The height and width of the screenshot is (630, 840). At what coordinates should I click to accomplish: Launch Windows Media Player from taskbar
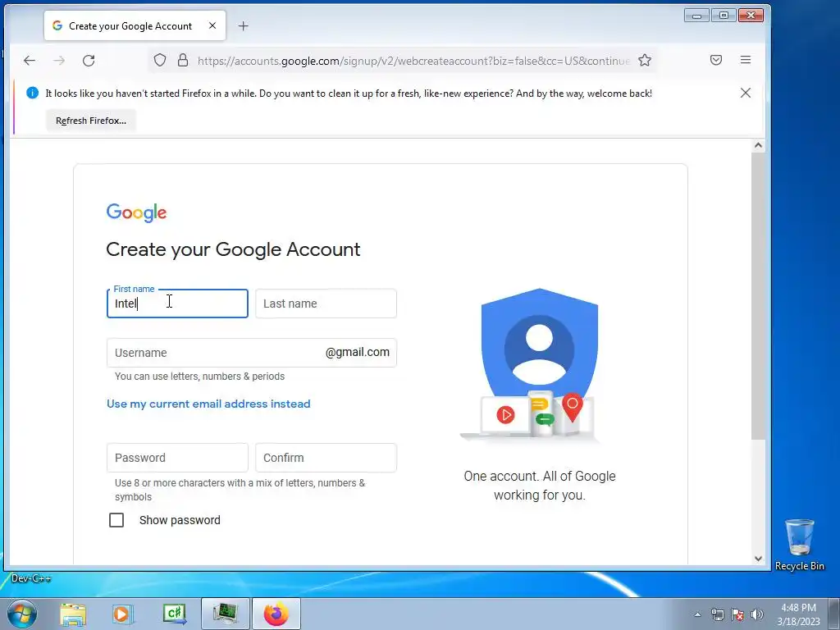pos(121,614)
